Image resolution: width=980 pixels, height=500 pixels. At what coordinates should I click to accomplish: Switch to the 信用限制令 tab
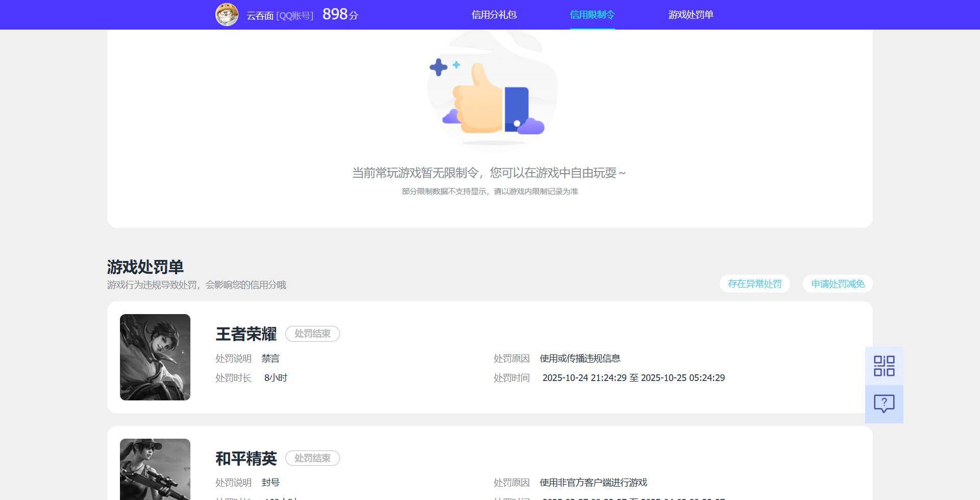[592, 15]
